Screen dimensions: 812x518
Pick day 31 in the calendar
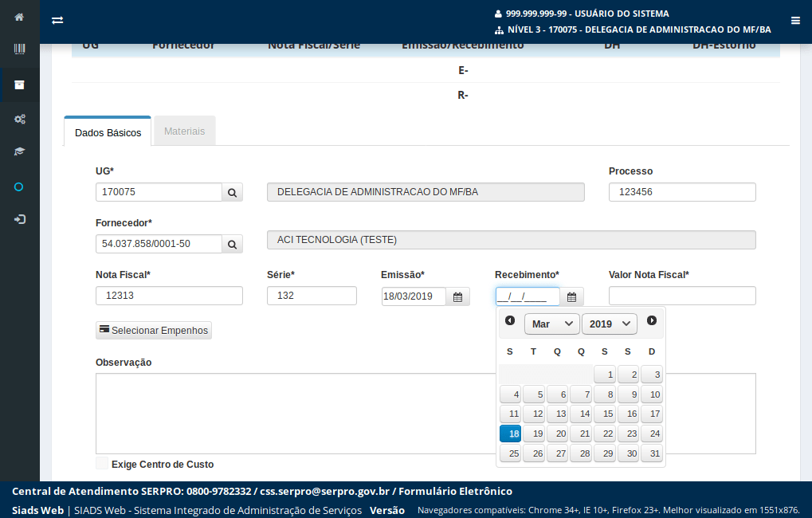coord(652,453)
